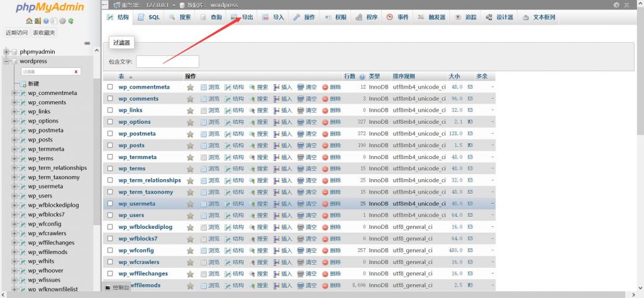Viewport: 644px width, 298px height.
Task: Open structure of wp_links table
Action: (x=234, y=111)
